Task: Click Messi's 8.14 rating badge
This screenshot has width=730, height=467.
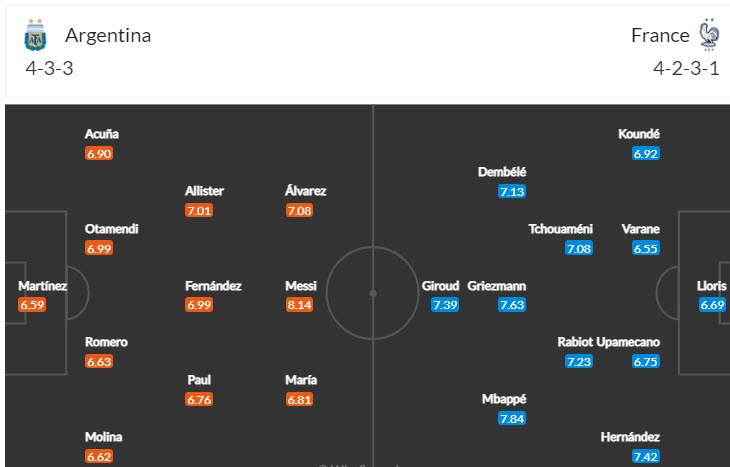Action: (x=300, y=305)
